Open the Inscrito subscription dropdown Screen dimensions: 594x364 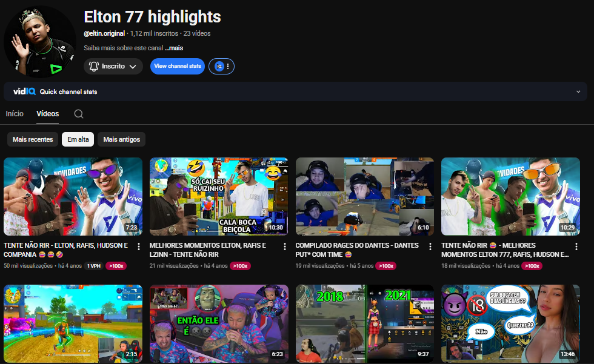click(113, 66)
